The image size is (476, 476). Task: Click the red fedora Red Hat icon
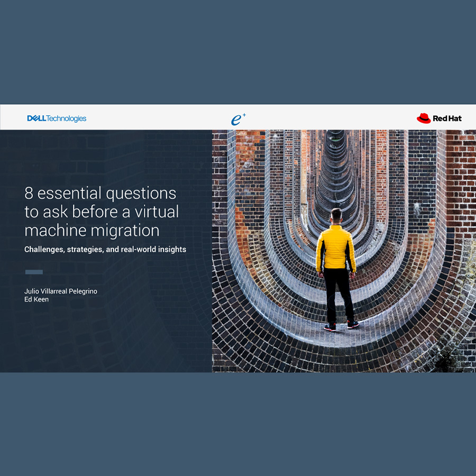point(424,118)
